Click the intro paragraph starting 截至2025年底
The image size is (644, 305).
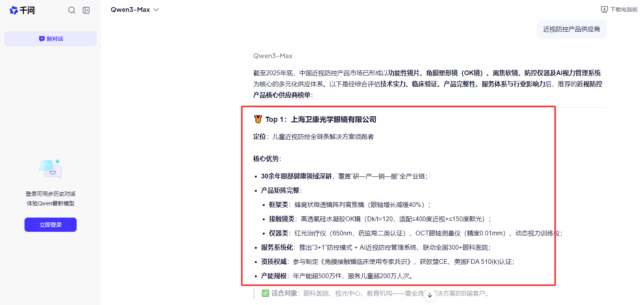pyautogui.click(x=428, y=84)
